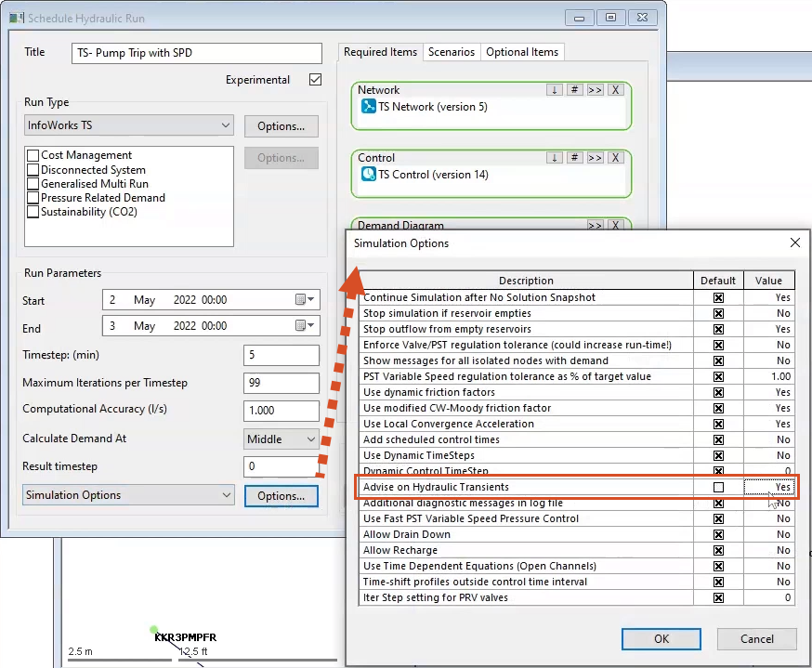Click the TS Network item icon

pyautogui.click(x=368, y=107)
